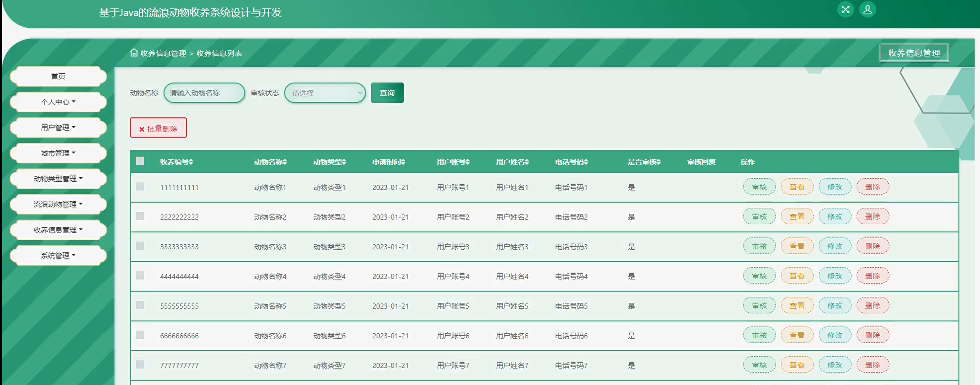Sort table by 申请时间 column

click(403, 162)
